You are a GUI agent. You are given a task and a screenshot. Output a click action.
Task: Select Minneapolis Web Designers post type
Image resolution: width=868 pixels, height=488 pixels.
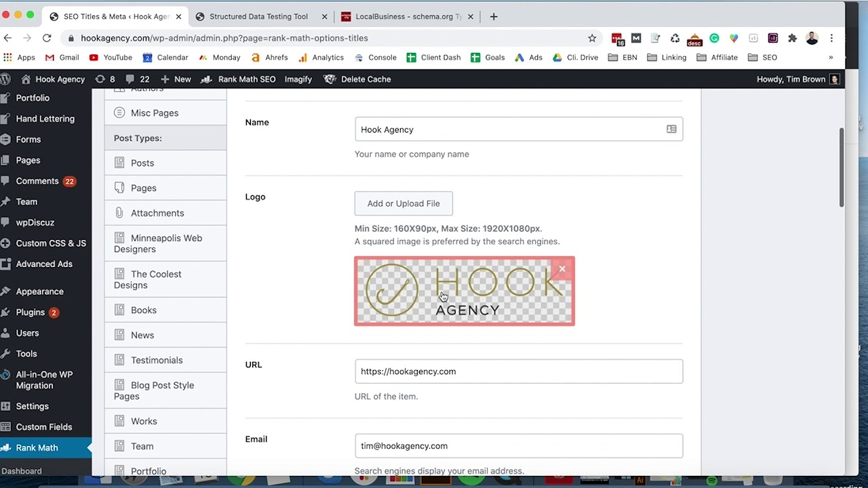(165, 243)
